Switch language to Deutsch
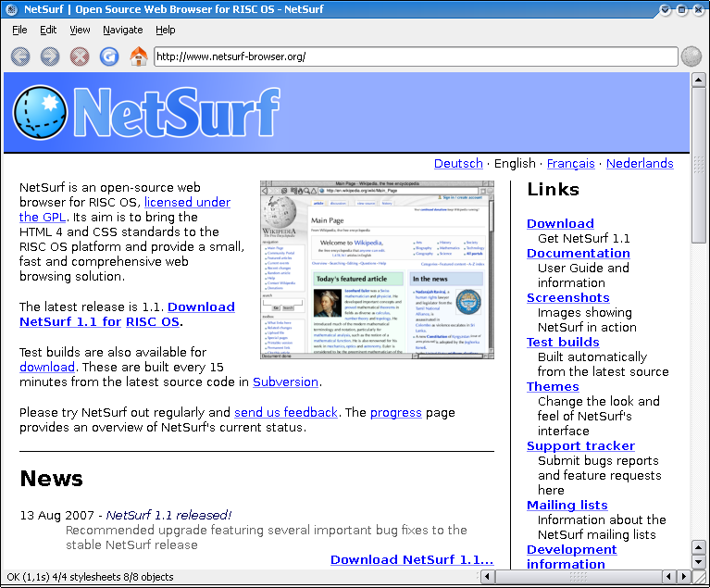 [x=458, y=164]
